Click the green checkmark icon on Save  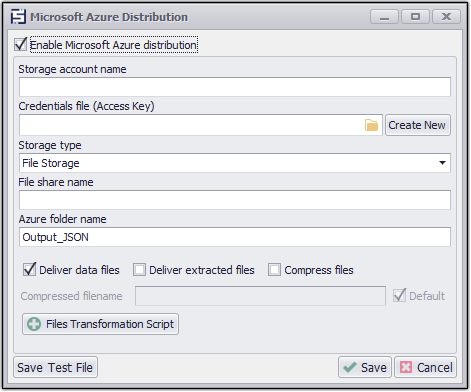click(x=350, y=368)
